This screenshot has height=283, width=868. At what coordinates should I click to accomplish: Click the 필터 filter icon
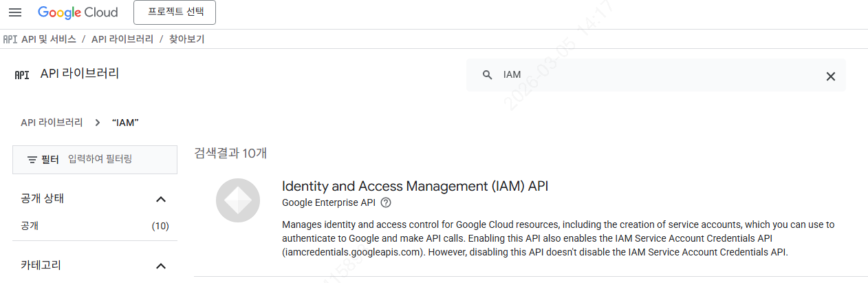32,160
